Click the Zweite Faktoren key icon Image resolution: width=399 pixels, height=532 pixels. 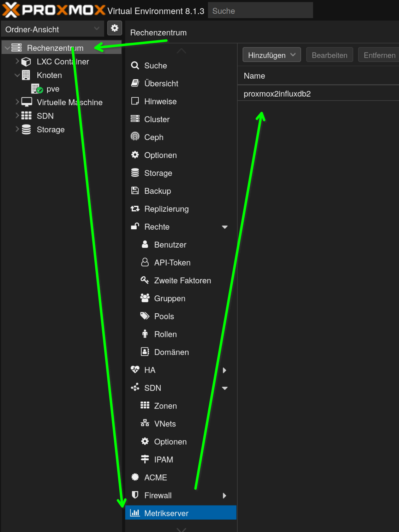145,280
